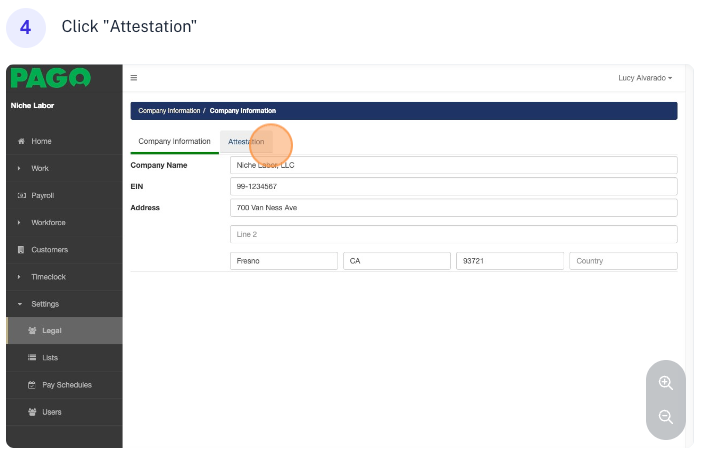Open Pay Schedules under Settings
This screenshot has height=459, width=704.
pos(66,384)
